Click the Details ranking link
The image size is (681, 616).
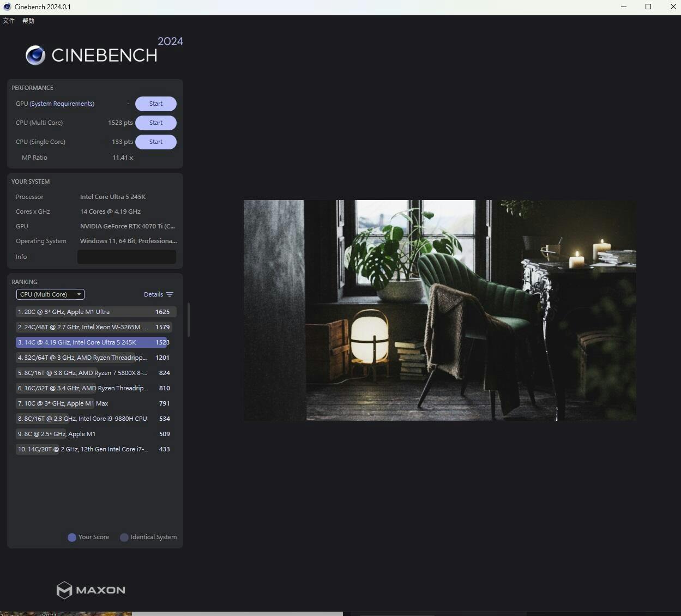coord(153,294)
